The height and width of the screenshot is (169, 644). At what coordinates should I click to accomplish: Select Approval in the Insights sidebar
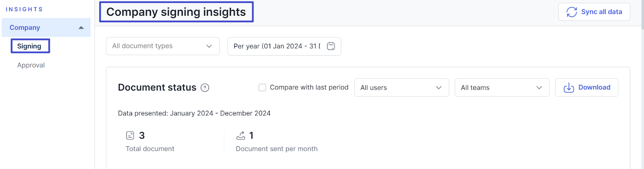pos(31,65)
